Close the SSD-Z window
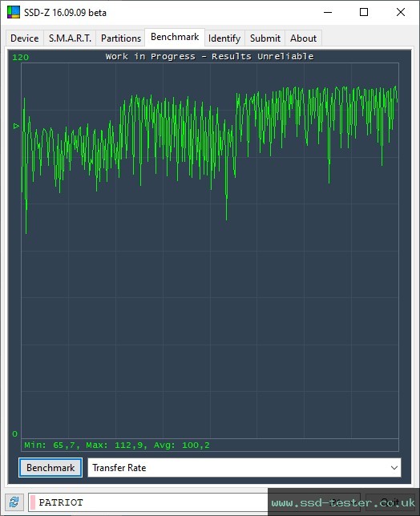This screenshot has height=516, width=420. pyautogui.click(x=401, y=13)
